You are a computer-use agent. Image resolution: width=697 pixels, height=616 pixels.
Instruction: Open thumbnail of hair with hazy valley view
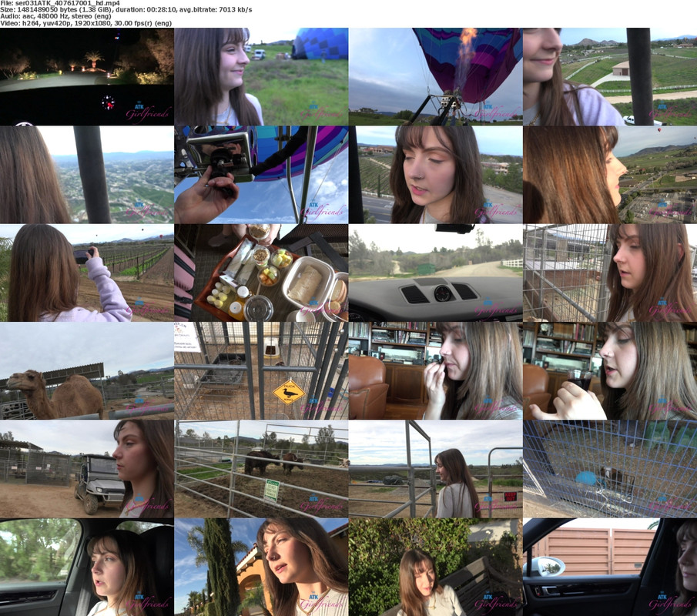(x=87, y=175)
